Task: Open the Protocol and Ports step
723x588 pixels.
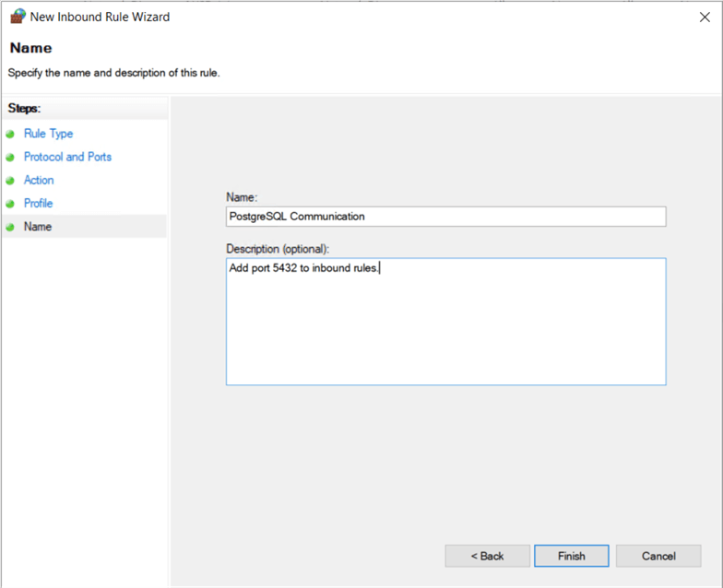Action: click(x=67, y=157)
